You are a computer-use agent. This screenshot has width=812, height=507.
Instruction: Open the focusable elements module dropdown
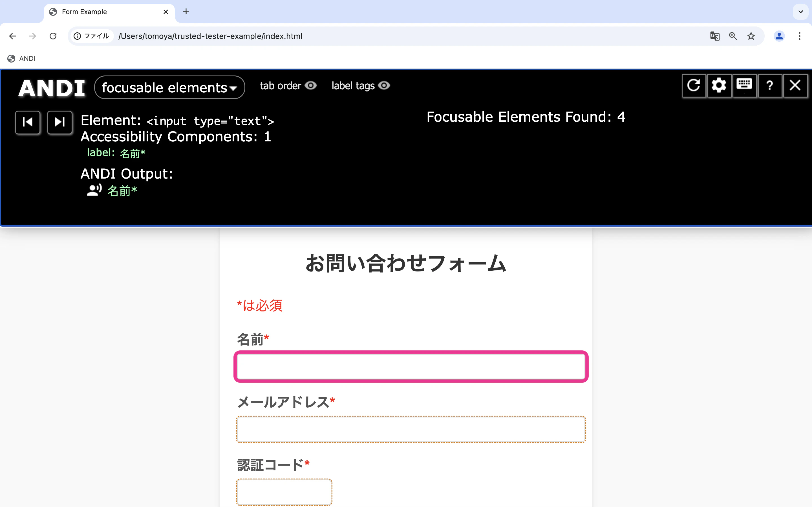tap(169, 87)
